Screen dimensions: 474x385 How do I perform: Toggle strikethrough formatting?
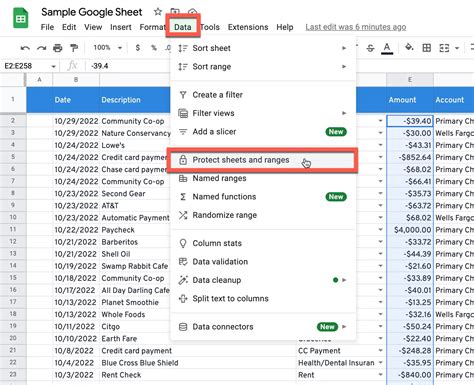pos(370,48)
